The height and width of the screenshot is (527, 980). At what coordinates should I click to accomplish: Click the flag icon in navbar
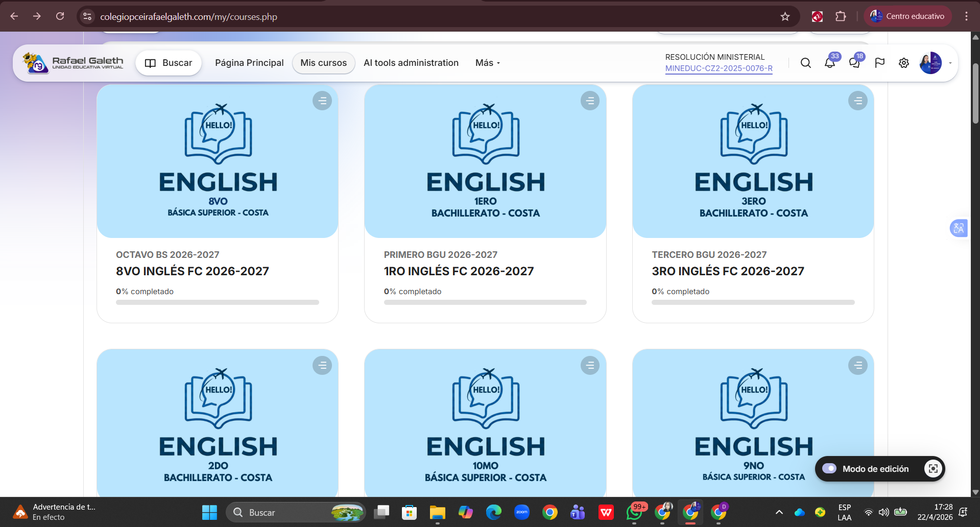pos(879,63)
